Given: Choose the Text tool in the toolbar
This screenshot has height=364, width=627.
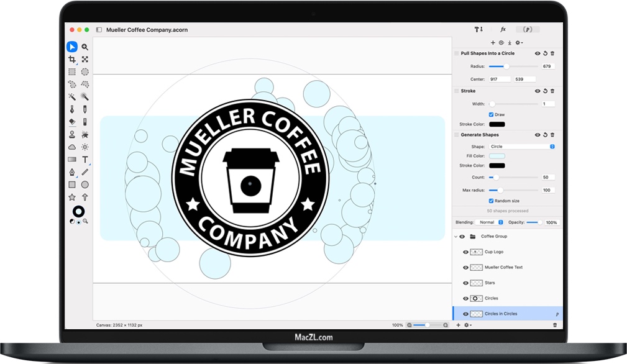Looking at the screenshot, I should pos(85,159).
